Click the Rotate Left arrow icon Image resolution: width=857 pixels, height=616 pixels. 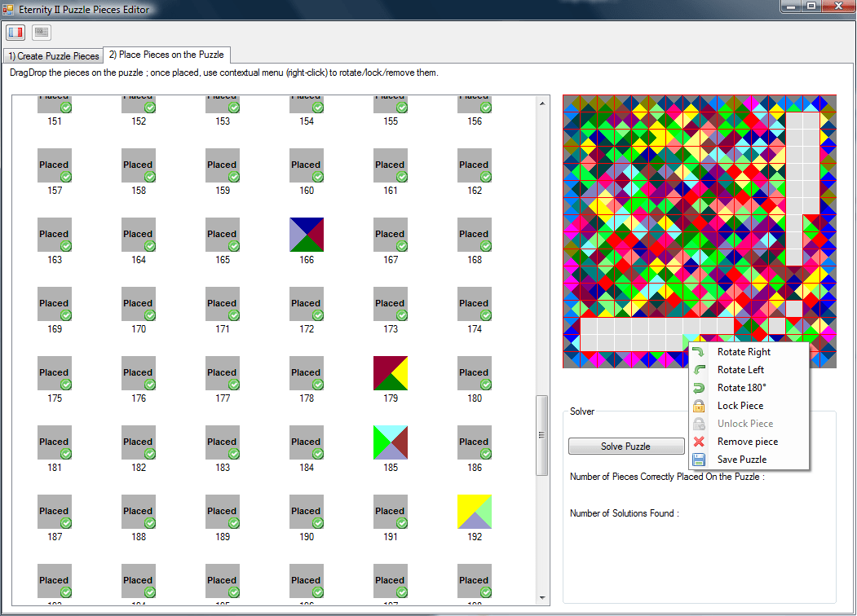click(x=699, y=370)
